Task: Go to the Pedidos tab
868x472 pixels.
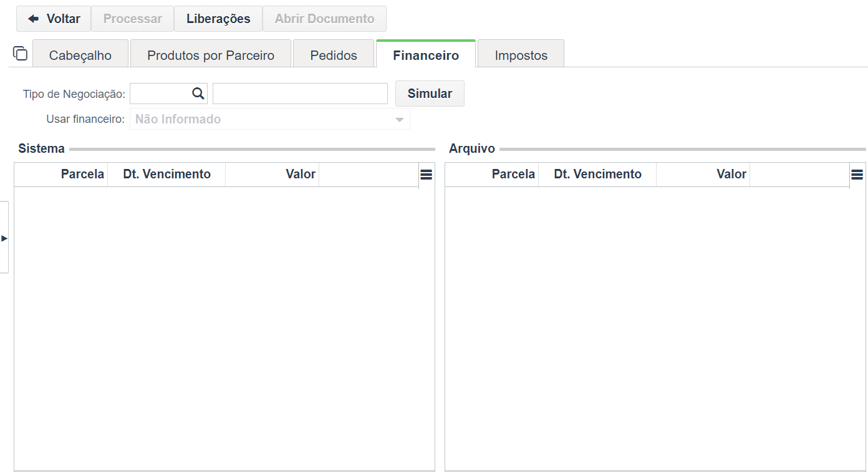Action: [334, 55]
